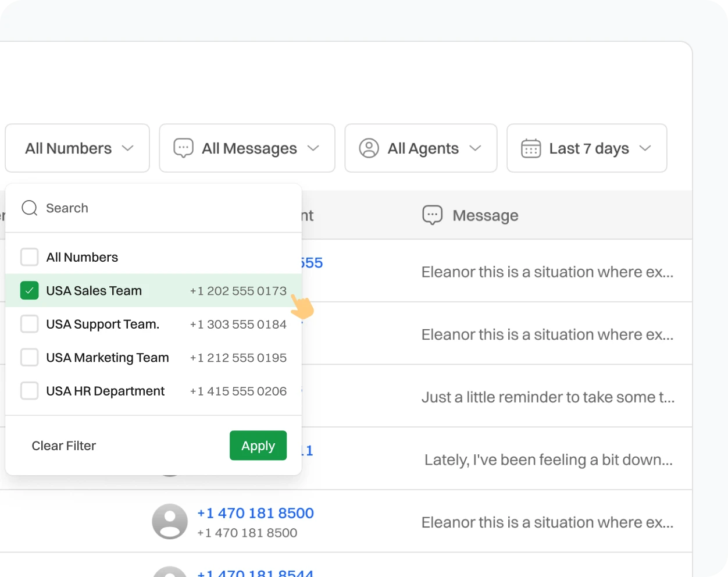Click the avatar next to +1 470 181 8500

click(x=170, y=521)
